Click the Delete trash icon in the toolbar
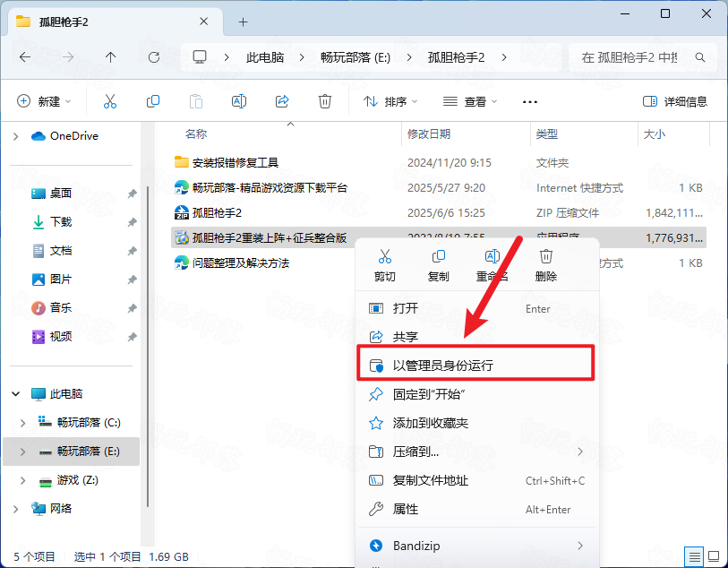The image size is (728, 568). 324,101
